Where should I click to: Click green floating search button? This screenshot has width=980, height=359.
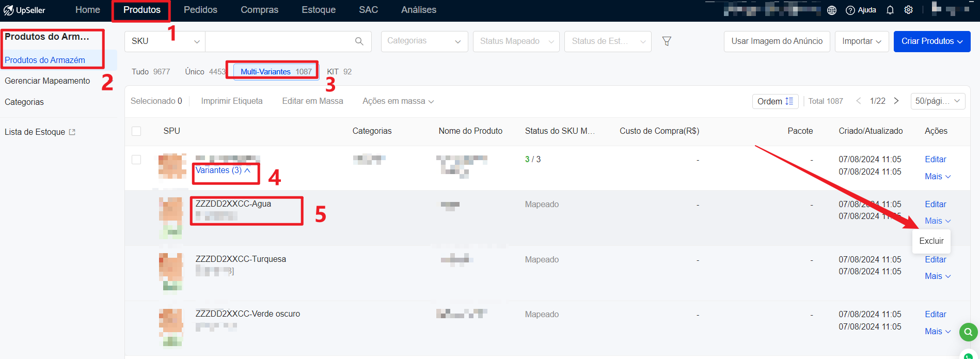969,332
